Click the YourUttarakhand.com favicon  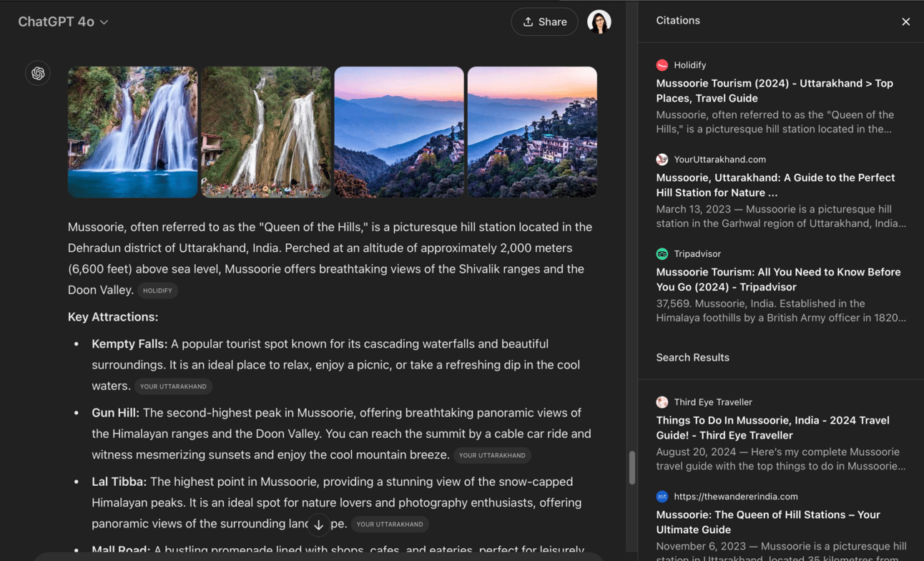[662, 160]
